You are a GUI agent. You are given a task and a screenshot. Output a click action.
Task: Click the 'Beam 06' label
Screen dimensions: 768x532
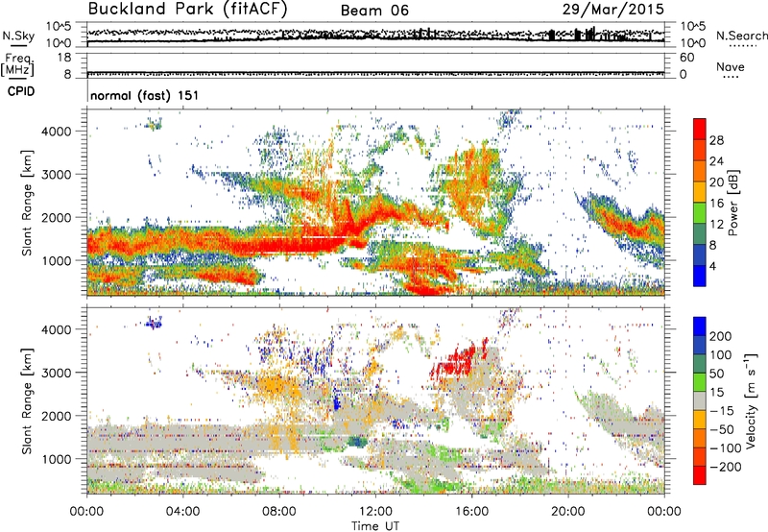tap(374, 11)
